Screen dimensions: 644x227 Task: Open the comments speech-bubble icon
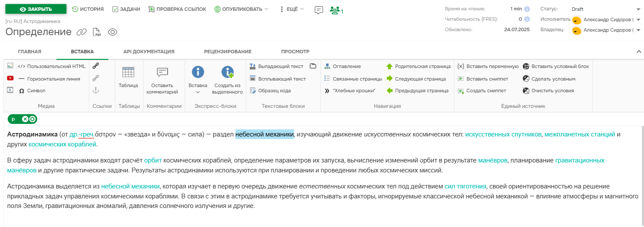click(319, 10)
